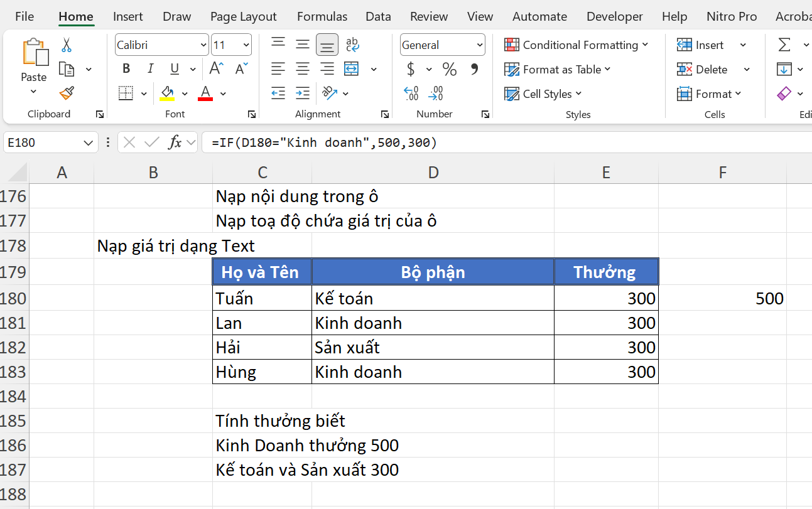Decrease font size with the small A
This screenshot has height=509, width=812.
(x=241, y=68)
